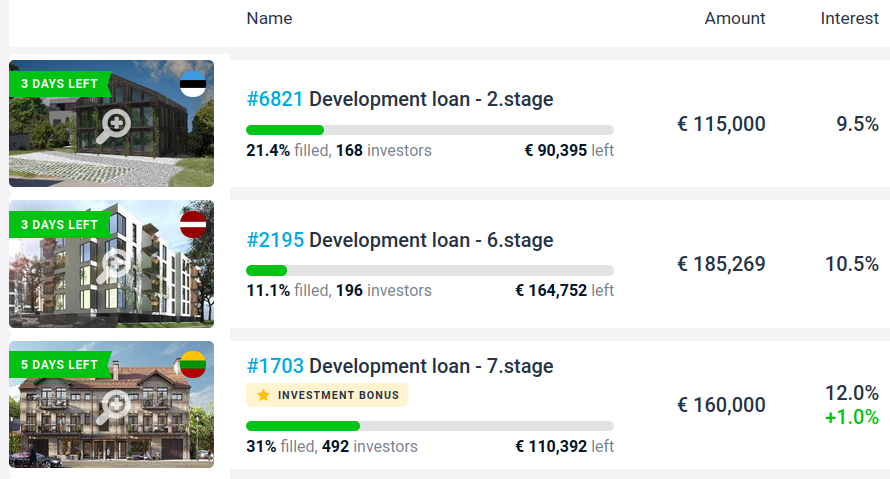Click the magnifier icon on the third property image
The width and height of the screenshot is (890, 479).
114,407
